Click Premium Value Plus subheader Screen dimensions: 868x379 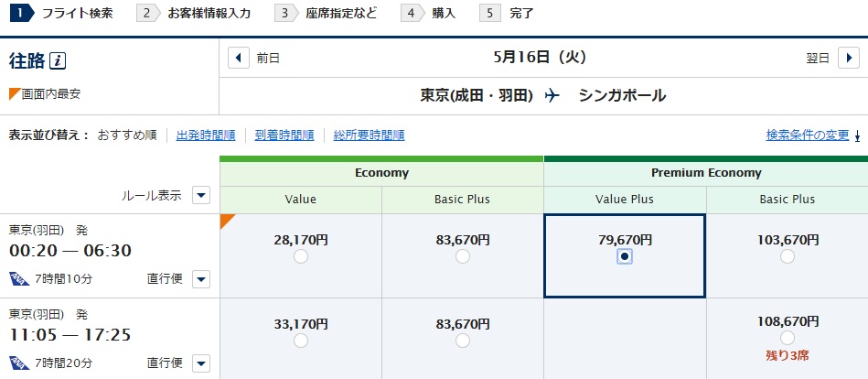pos(625,200)
